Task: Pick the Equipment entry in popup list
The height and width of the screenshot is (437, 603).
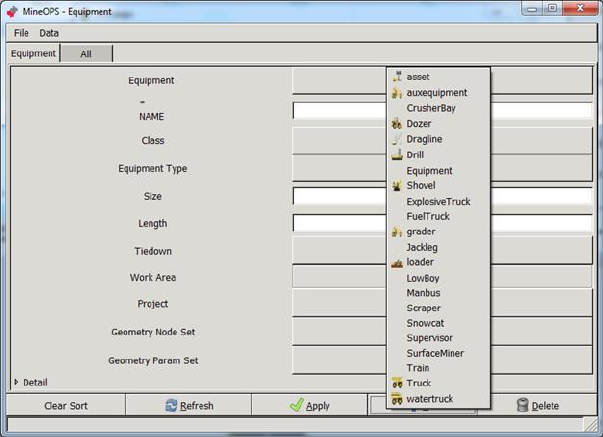Action: point(438,170)
